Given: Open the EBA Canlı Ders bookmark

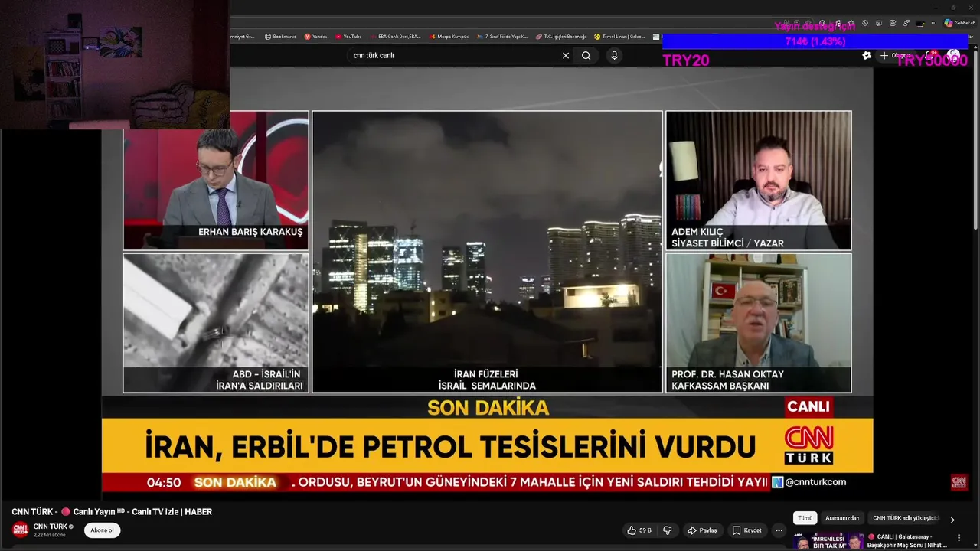Looking at the screenshot, I should click(x=395, y=37).
